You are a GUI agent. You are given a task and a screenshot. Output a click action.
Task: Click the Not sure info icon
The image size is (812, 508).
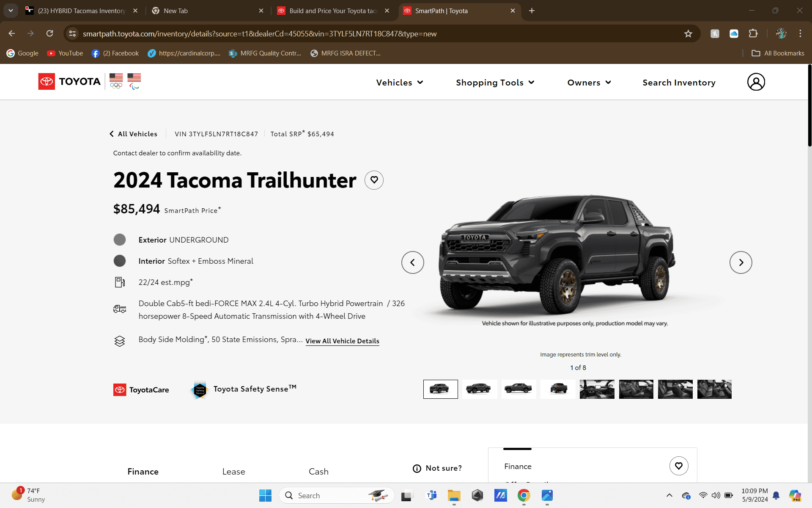pyautogui.click(x=417, y=468)
